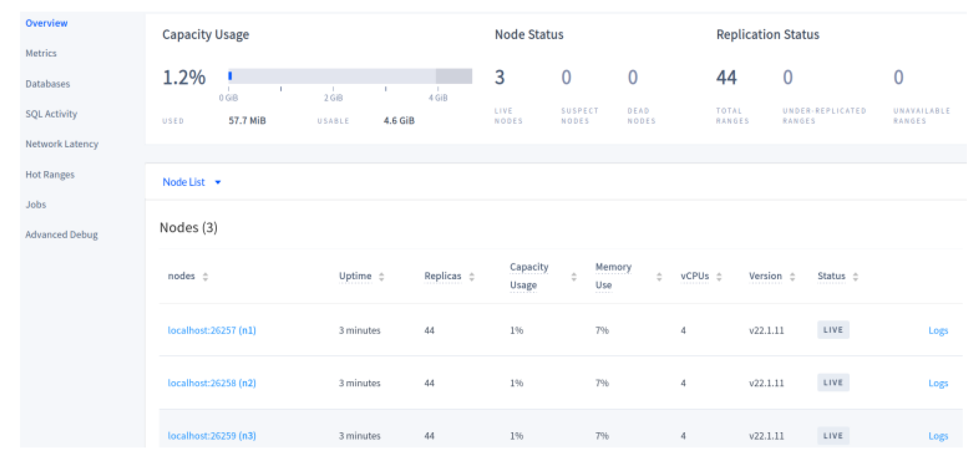Click the Node List dropdown arrow

[218, 182]
